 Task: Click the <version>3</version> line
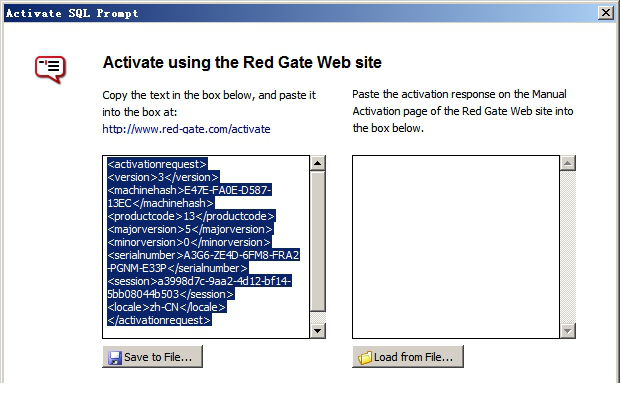click(163, 177)
